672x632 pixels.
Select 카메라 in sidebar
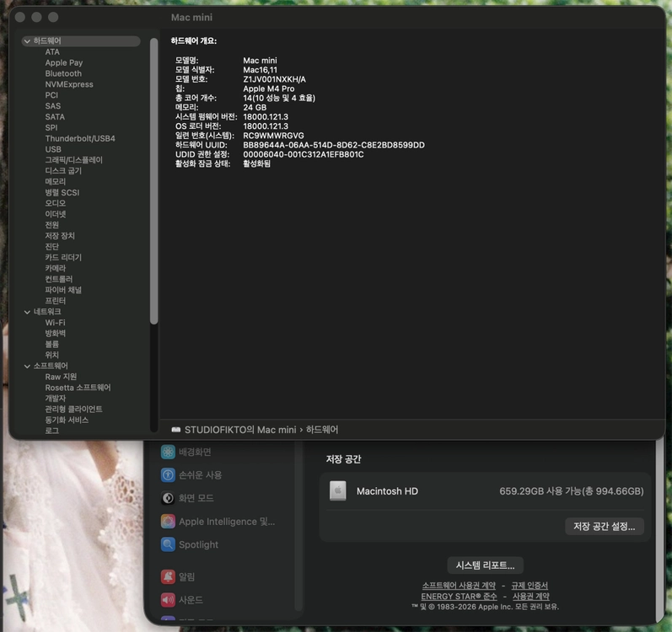pyautogui.click(x=56, y=268)
